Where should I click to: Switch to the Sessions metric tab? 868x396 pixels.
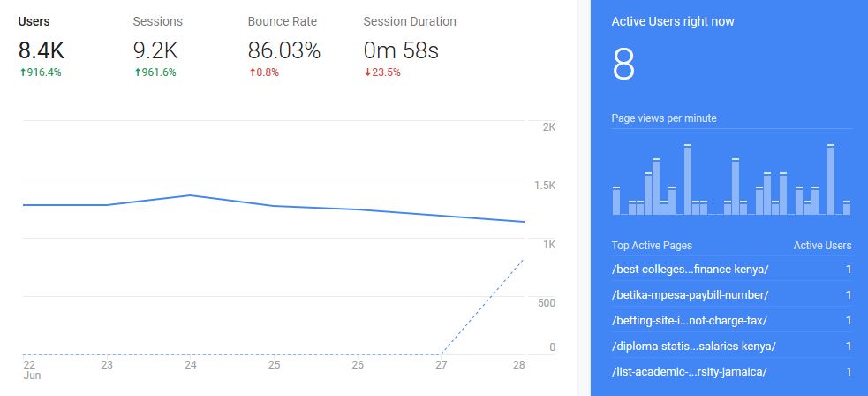(156, 21)
